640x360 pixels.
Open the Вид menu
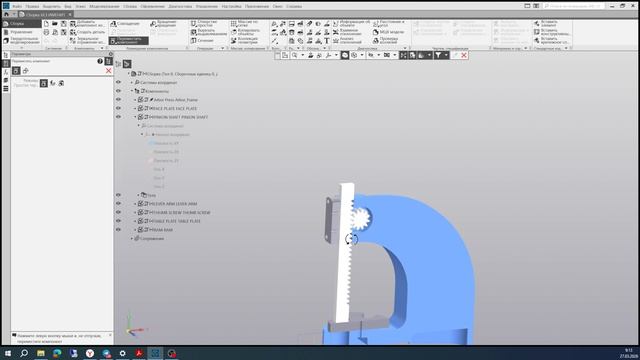pyautogui.click(x=68, y=7)
